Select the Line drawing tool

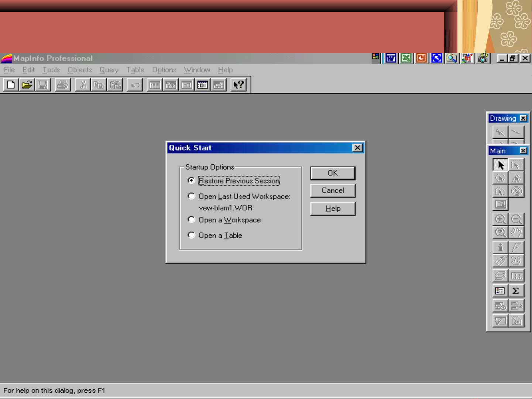(516, 132)
